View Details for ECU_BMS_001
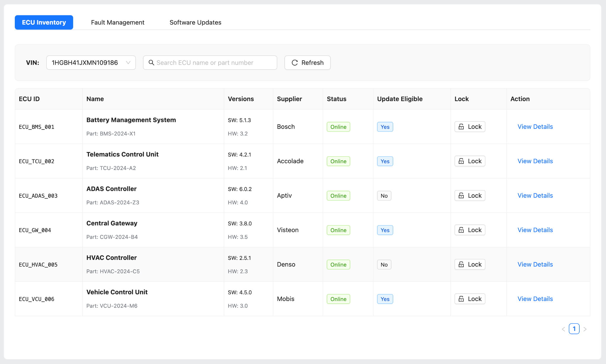This screenshot has height=364, width=606. (535, 127)
